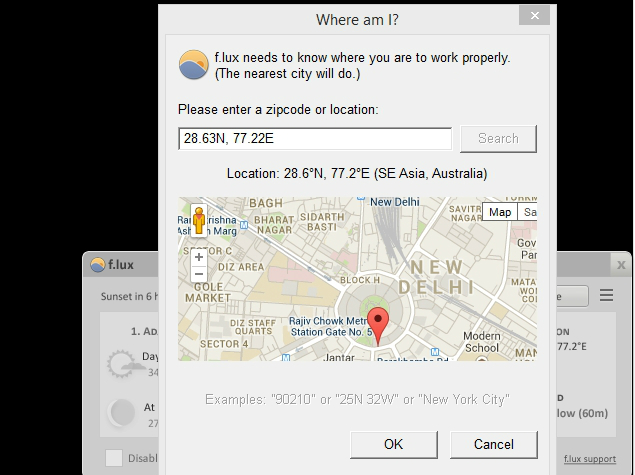Click the Search button
This screenshot has height=475, width=635.
tap(499, 138)
